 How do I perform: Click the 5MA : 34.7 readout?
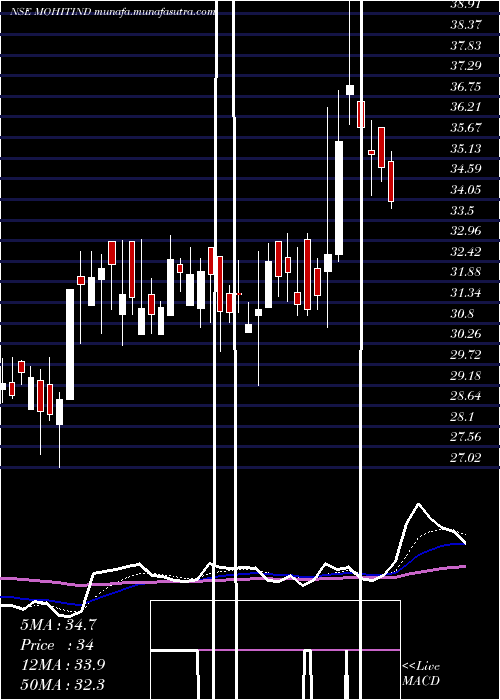(58, 625)
